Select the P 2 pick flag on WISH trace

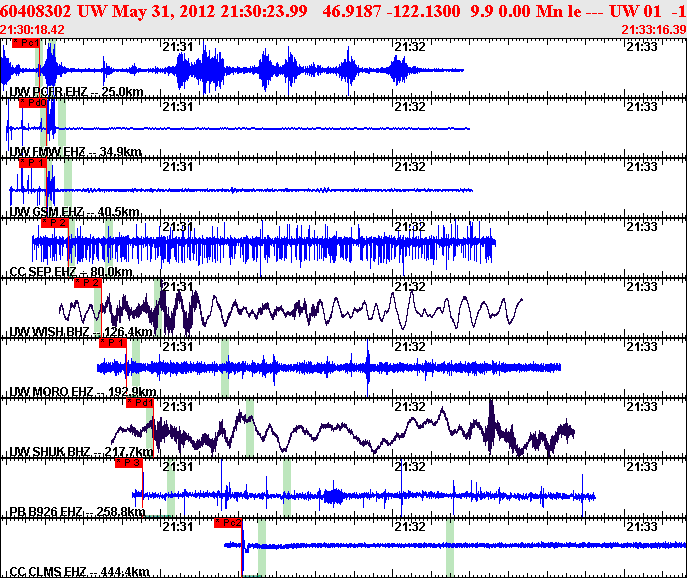coord(88,283)
